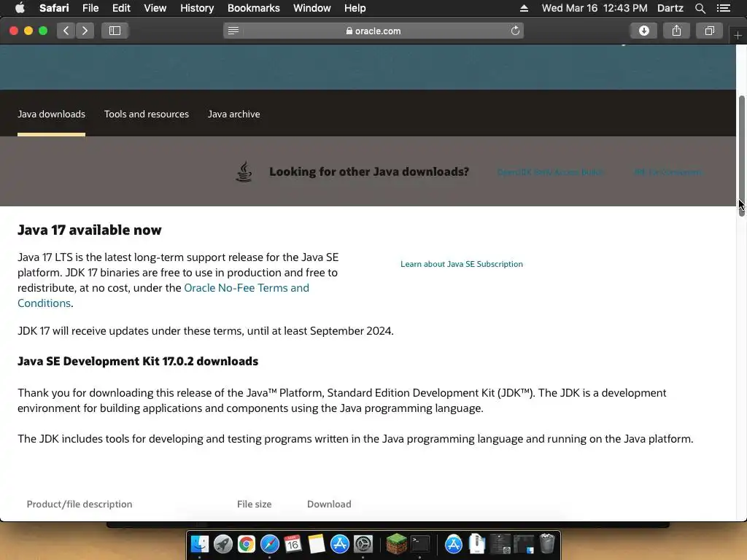747x560 pixels.
Task: Click the Java coffee cup logo
Action: point(244,171)
